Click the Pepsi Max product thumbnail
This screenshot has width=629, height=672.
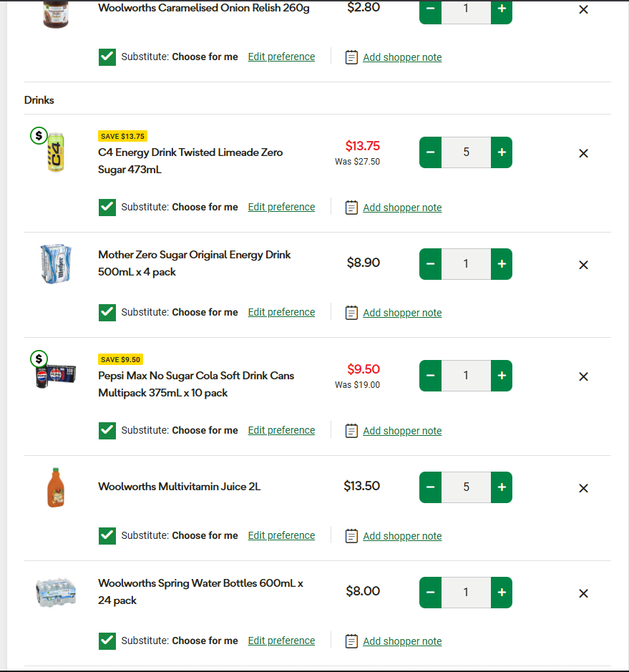(x=52, y=376)
